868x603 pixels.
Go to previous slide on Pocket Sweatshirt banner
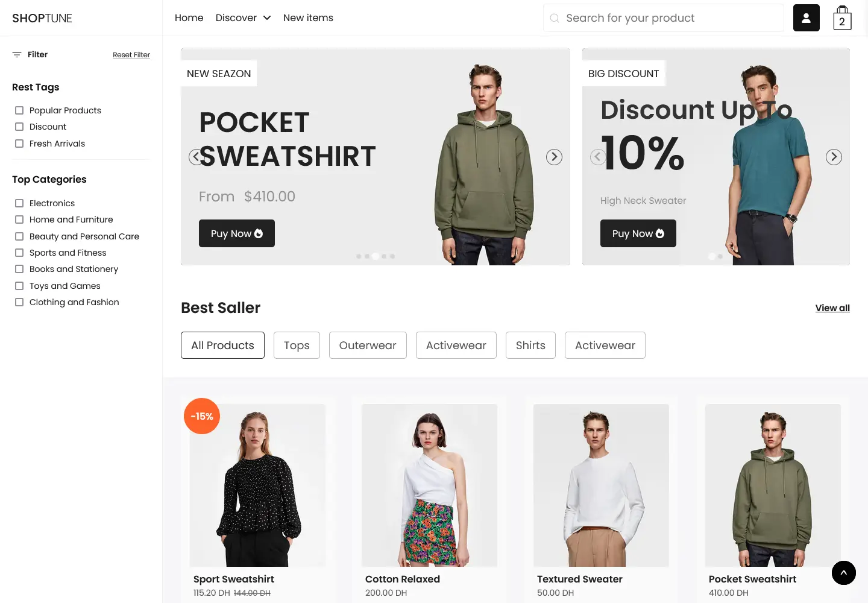[197, 157]
